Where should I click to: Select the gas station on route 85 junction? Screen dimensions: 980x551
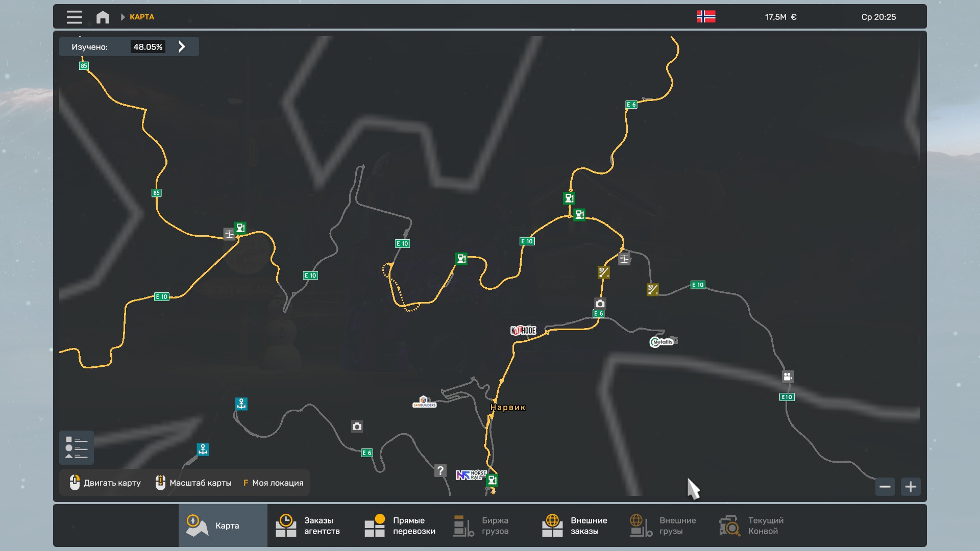coord(240,228)
